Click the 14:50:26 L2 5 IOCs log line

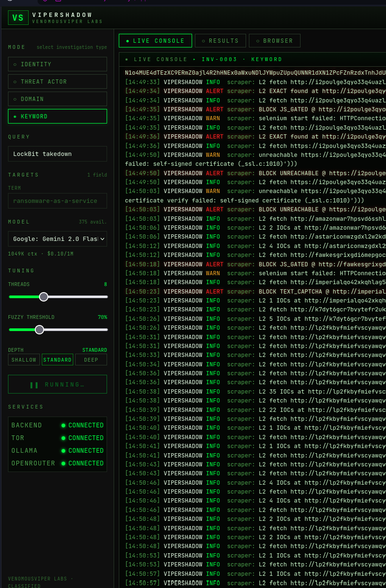(255, 319)
